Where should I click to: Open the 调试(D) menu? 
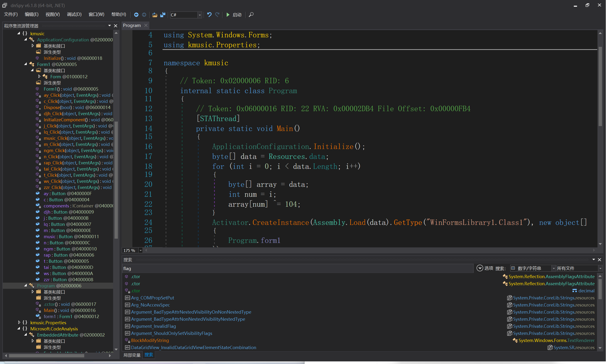tap(74, 14)
